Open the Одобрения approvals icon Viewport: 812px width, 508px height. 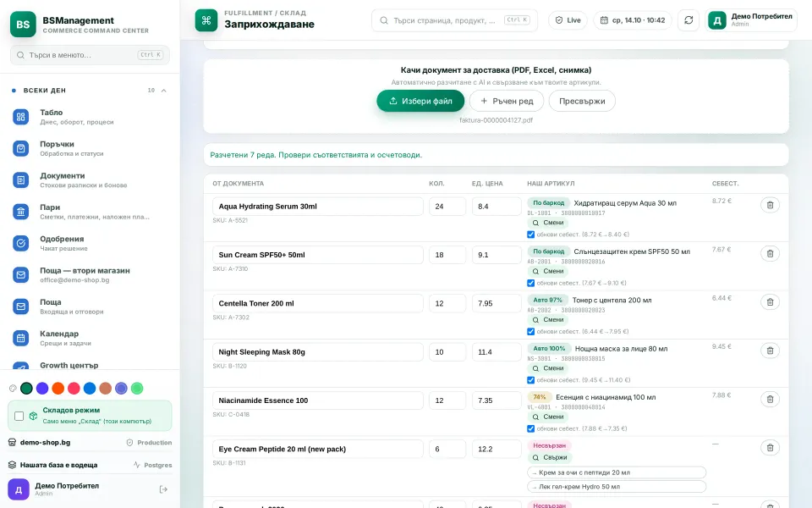(x=20, y=243)
